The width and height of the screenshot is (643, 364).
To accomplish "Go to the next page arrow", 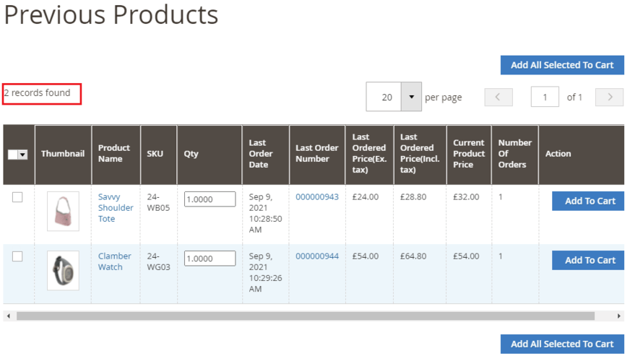I will (609, 97).
